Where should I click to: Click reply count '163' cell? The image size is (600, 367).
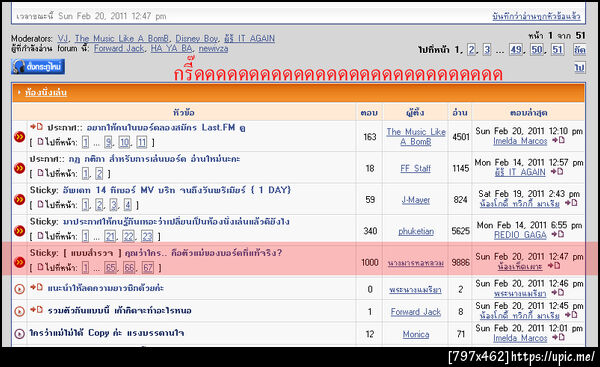(370, 137)
